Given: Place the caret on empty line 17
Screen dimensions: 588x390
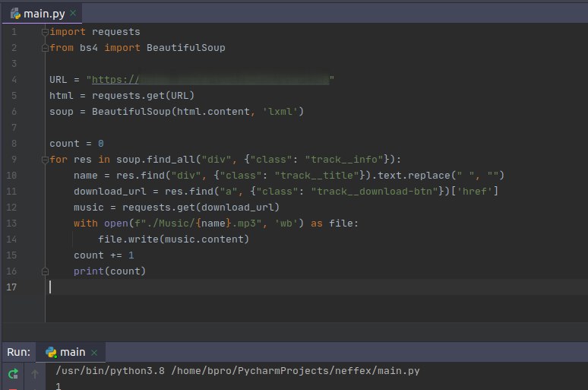Looking at the screenshot, I should point(228,287).
